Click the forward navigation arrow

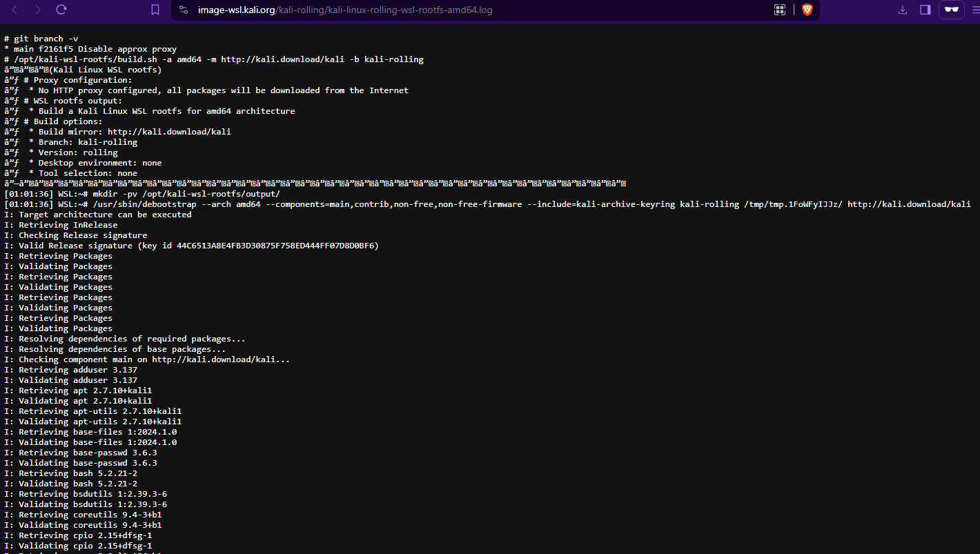pos(38,10)
